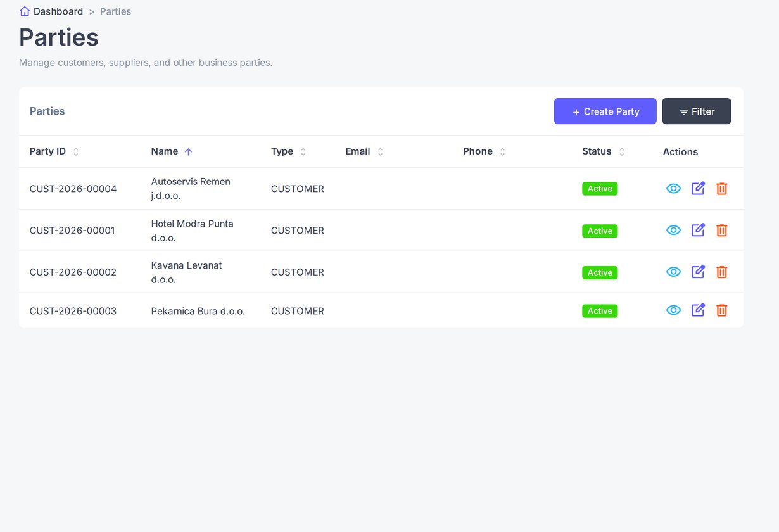Click Active badge for Autoservis Remen
Viewport: 779px width, 532px height.
click(x=600, y=189)
